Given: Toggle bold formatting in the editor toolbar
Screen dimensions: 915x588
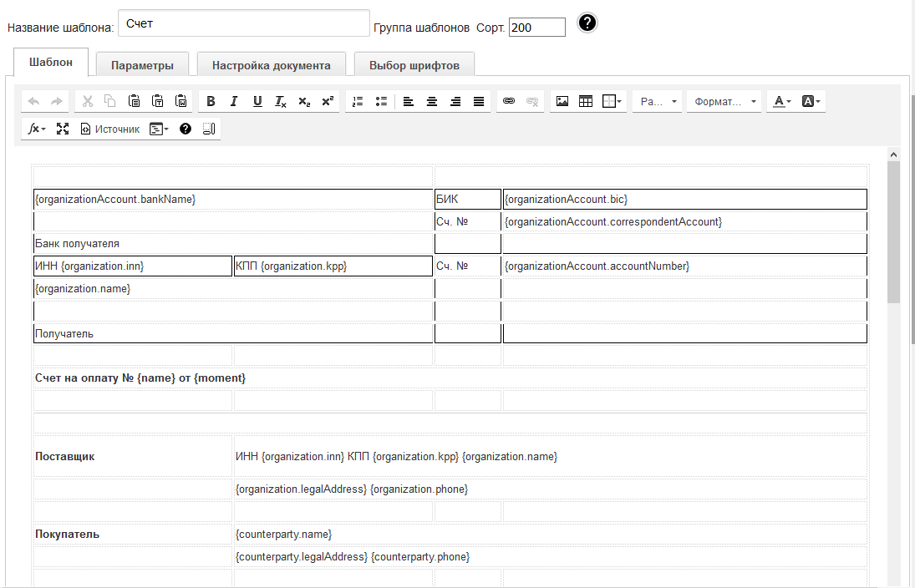Looking at the screenshot, I should (211, 101).
